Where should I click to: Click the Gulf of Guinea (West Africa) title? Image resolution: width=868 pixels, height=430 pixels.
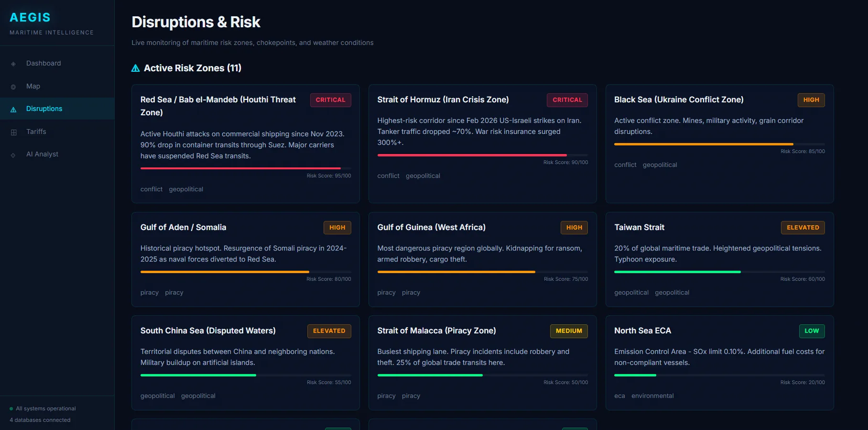pyautogui.click(x=431, y=227)
